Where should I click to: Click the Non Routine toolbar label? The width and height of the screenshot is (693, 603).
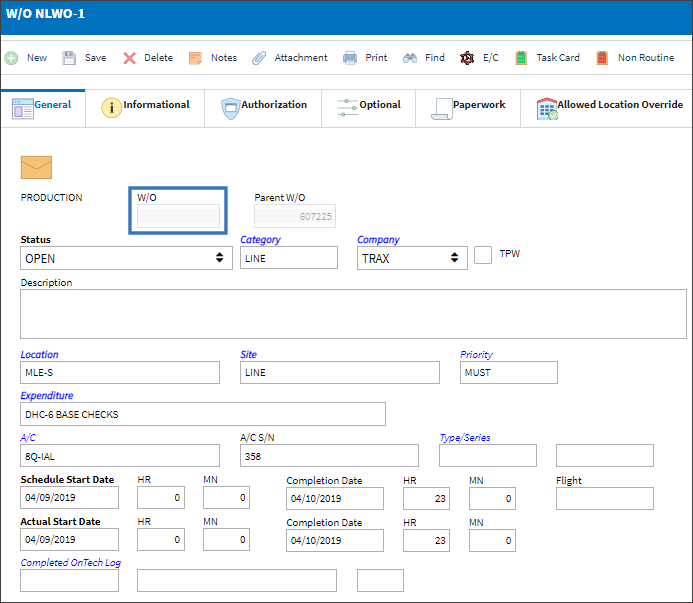pyautogui.click(x=646, y=58)
